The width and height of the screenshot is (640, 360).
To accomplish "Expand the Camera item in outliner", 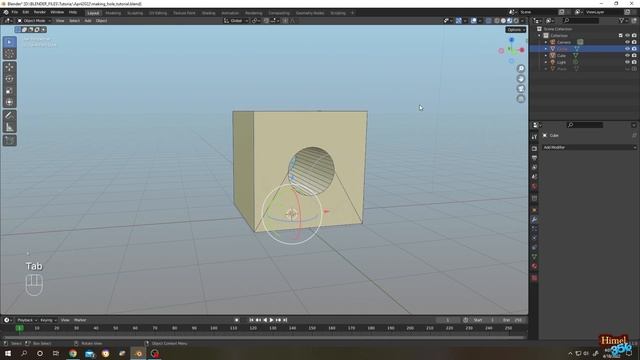I will [546, 42].
